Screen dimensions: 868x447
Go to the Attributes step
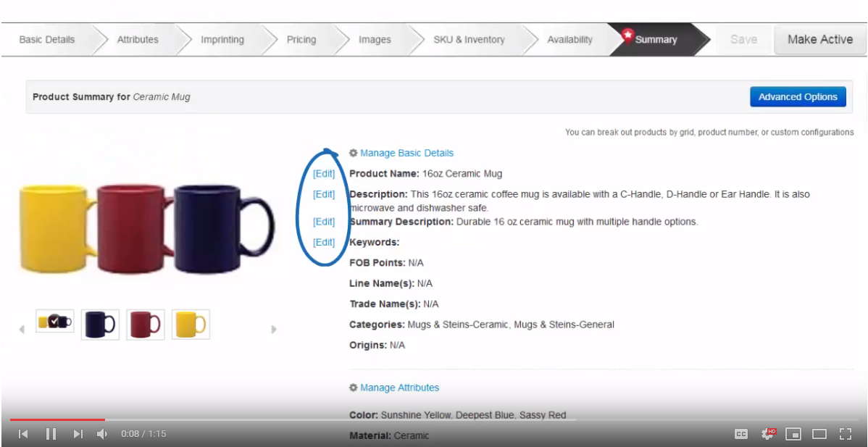138,40
